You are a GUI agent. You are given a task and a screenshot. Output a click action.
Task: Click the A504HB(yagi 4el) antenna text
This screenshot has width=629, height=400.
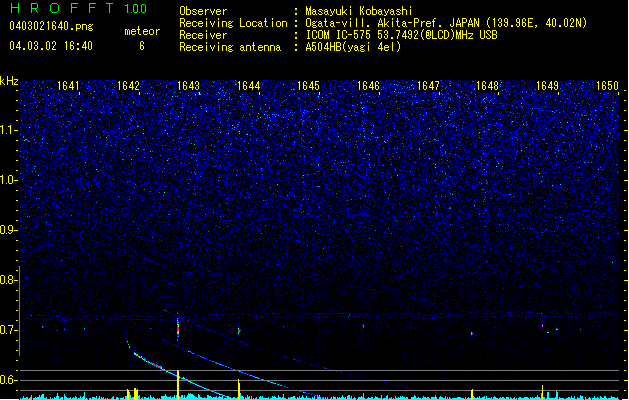[353, 47]
